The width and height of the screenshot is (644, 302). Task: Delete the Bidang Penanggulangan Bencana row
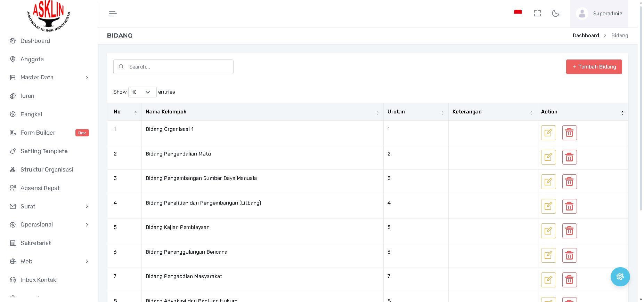(569, 255)
